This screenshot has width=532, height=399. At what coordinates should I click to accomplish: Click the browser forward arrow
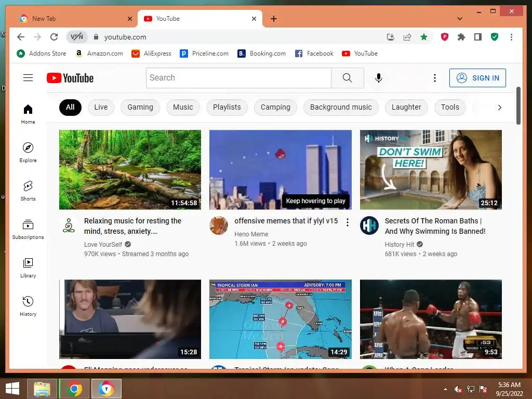pyautogui.click(x=37, y=37)
